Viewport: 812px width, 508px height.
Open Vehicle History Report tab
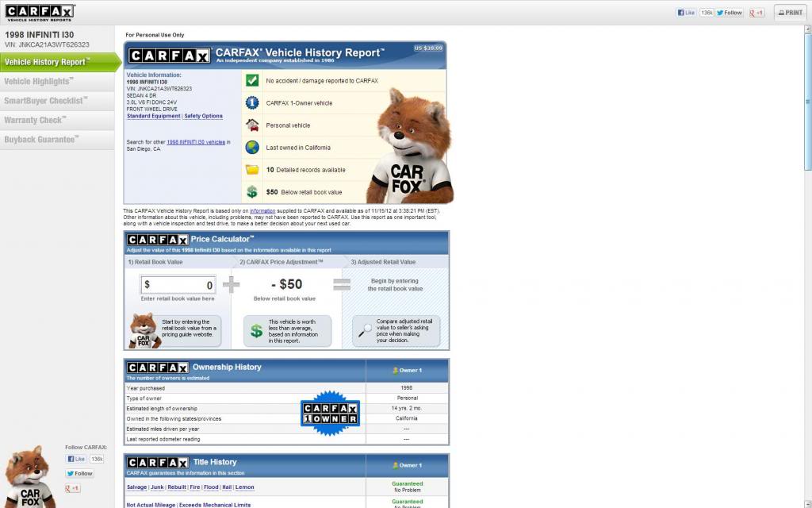pyautogui.click(x=59, y=62)
